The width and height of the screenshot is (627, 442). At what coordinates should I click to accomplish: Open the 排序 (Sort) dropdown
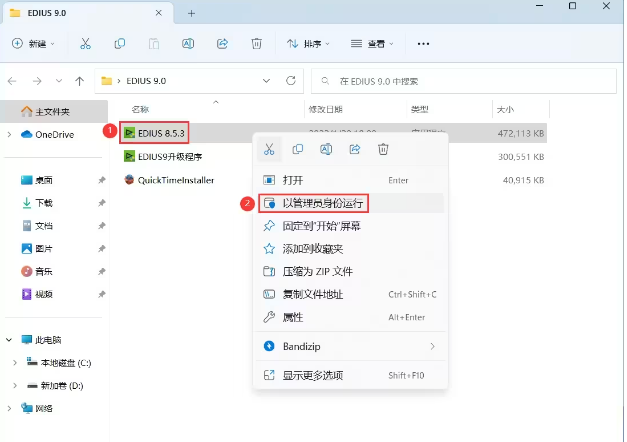pos(308,44)
